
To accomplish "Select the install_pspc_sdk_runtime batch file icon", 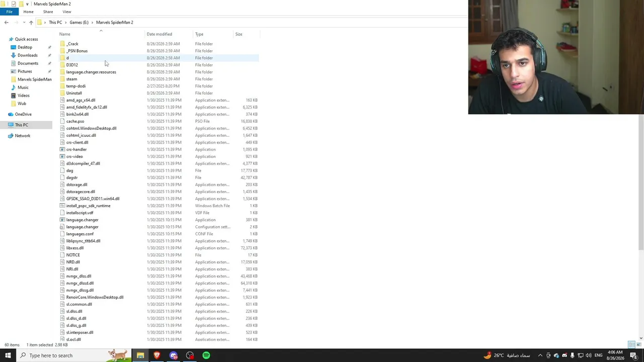I will click(62, 206).
